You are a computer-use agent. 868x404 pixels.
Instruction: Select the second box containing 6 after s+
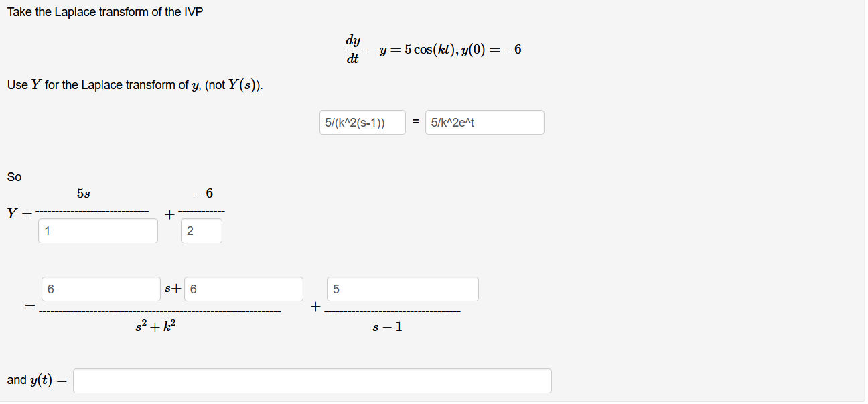coord(244,289)
